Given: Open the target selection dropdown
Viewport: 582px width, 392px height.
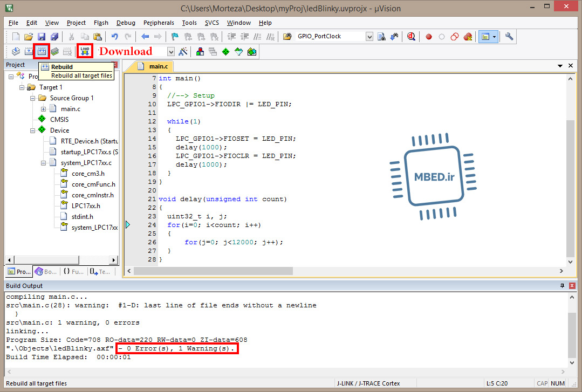Looking at the screenshot, I should pos(171,51).
